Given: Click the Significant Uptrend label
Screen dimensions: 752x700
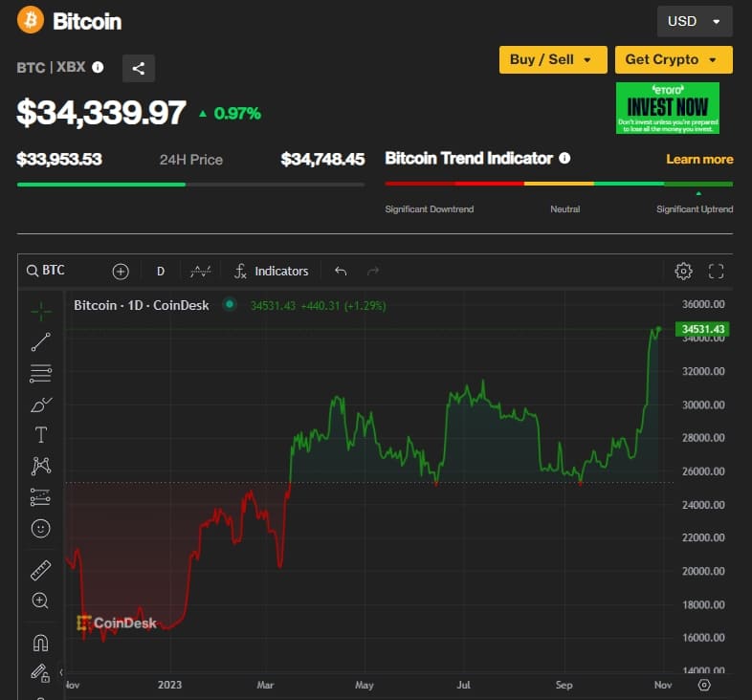Looking at the screenshot, I should click(x=695, y=209).
